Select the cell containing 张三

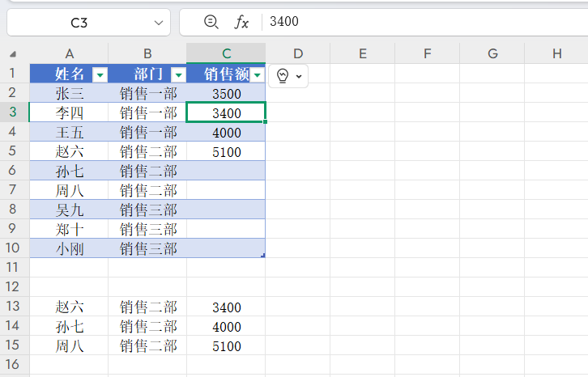(69, 93)
